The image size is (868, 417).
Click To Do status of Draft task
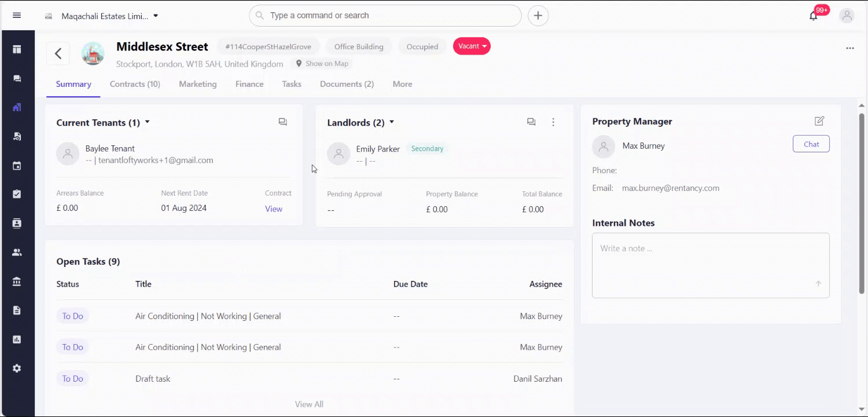(x=73, y=379)
